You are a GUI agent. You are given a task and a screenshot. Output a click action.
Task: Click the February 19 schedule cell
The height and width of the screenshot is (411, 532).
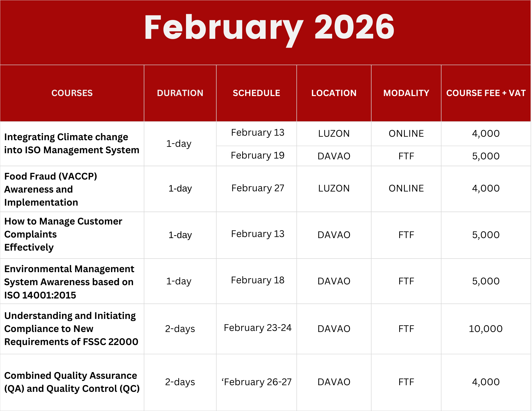click(x=257, y=155)
